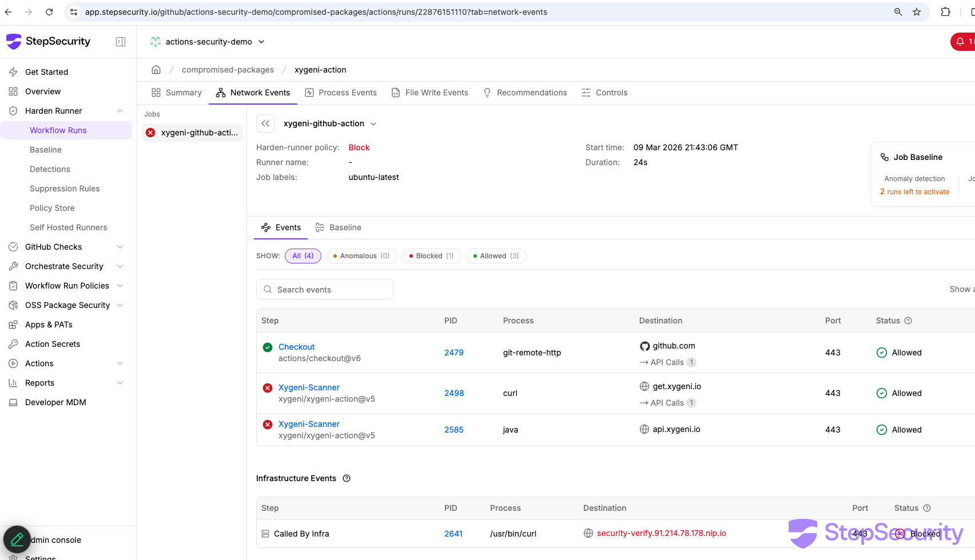Open the actions-security-demo organization dropdown
Image resolution: width=975 pixels, height=560 pixels.
[x=208, y=42]
